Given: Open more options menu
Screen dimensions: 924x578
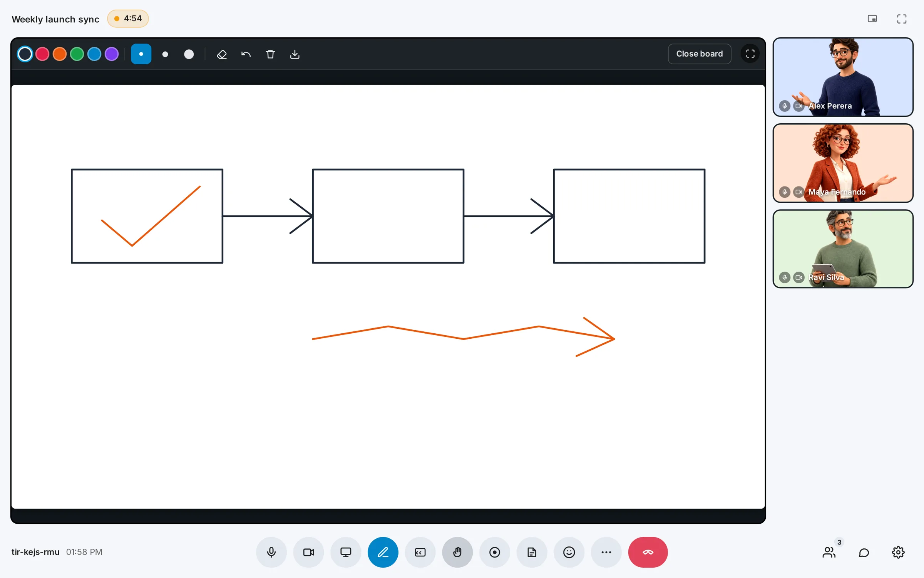Looking at the screenshot, I should (x=606, y=552).
